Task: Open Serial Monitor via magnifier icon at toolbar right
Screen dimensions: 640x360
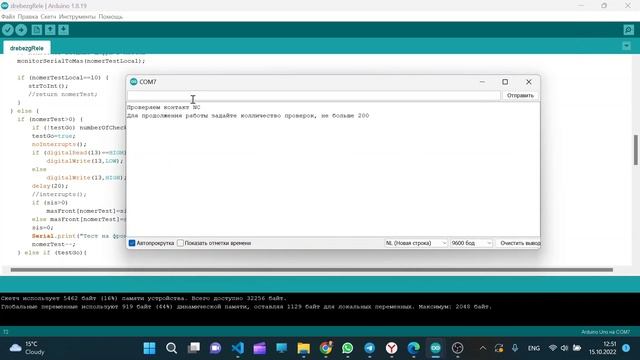Action: (629, 30)
